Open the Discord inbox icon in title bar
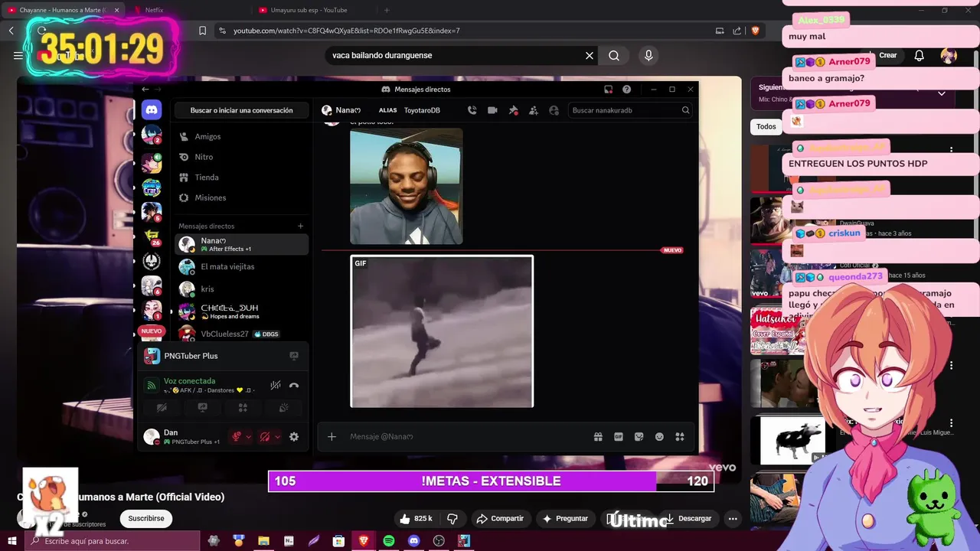This screenshot has width=980, height=551. click(x=609, y=90)
